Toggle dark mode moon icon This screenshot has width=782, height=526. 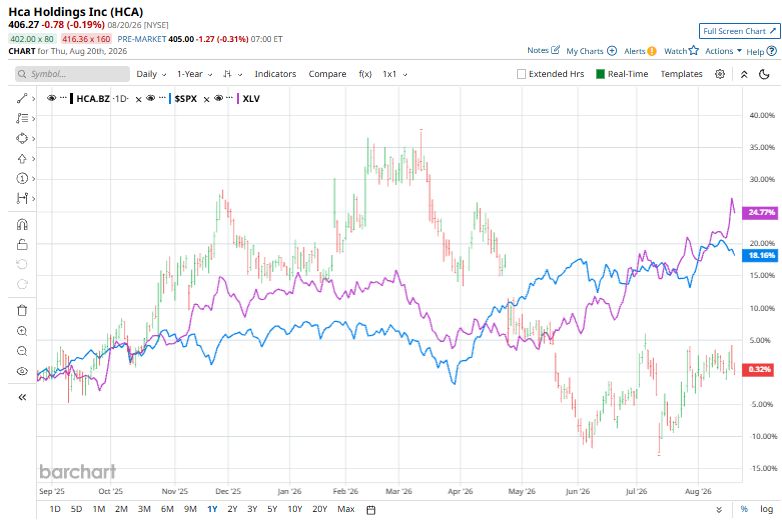[764, 74]
